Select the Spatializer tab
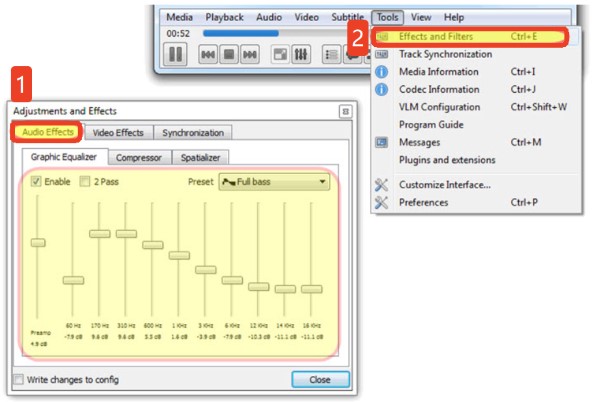 click(x=200, y=158)
